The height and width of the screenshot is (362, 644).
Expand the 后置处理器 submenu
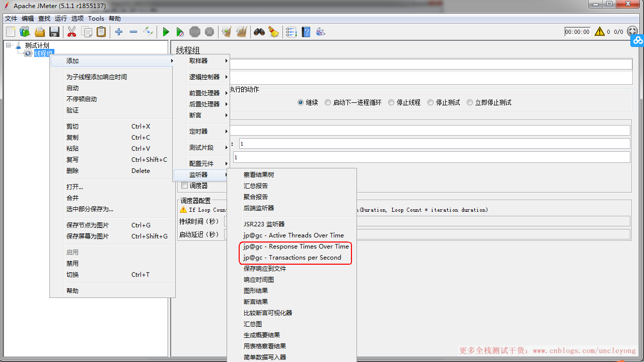[202, 104]
